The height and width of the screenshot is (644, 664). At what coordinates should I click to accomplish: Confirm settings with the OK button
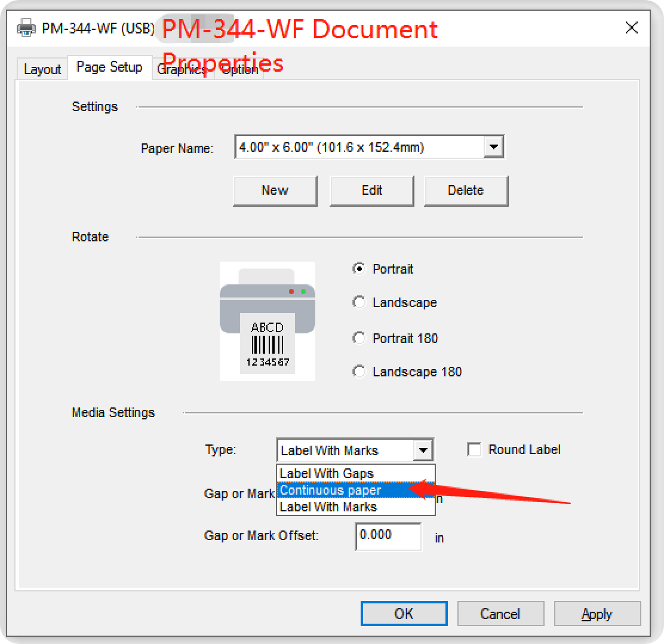(404, 614)
